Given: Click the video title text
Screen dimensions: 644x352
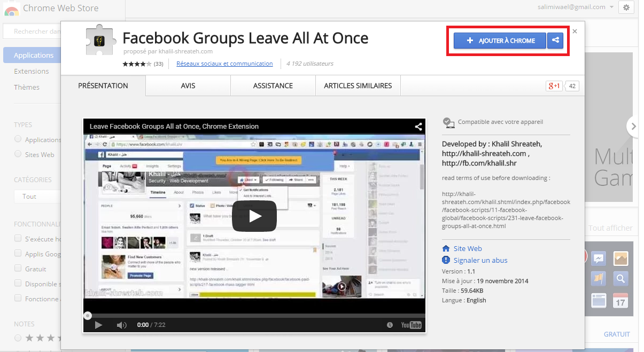Looking at the screenshot, I should (174, 127).
